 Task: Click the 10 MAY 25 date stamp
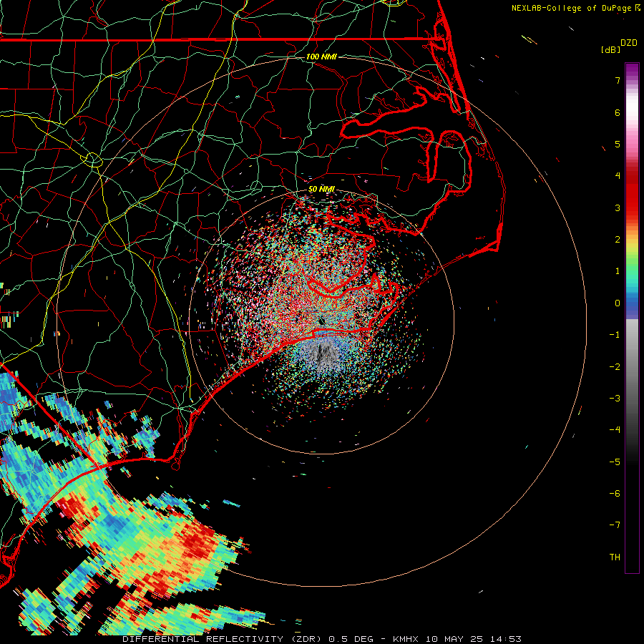pyautogui.click(x=454, y=639)
